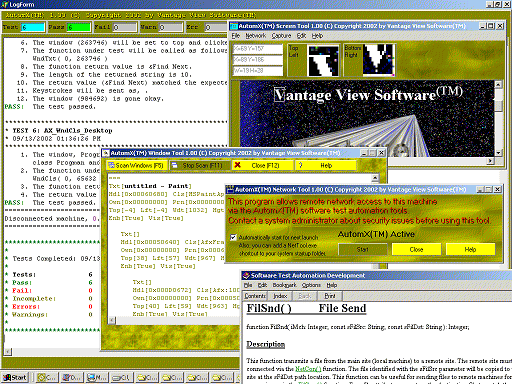The width and height of the screenshot is (512, 384).
Task: Click the Stop Scan (F11) toolbar button
Action: pyautogui.click(x=199, y=165)
